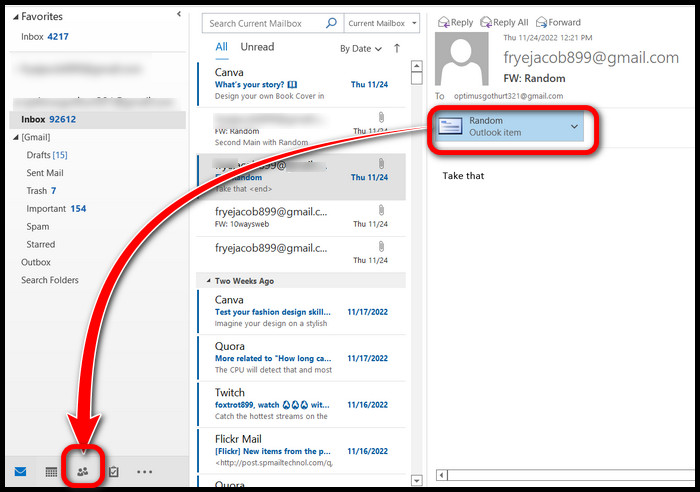Open the Spam folder
The height and width of the screenshot is (492, 700).
pyautogui.click(x=38, y=226)
